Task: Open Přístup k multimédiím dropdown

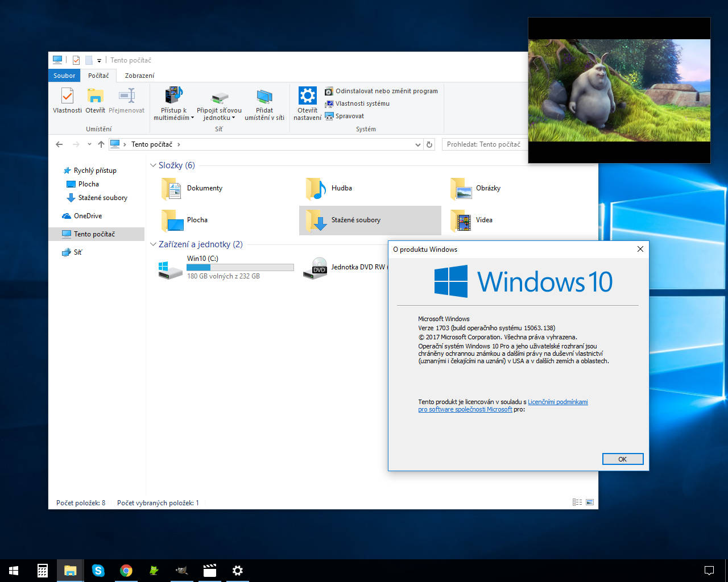Action: click(173, 104)
